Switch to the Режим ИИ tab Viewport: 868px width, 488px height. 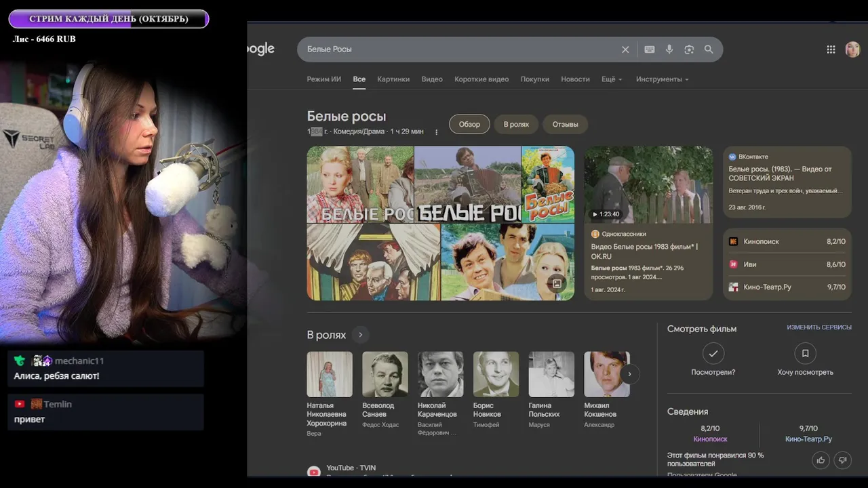[323, 79]
